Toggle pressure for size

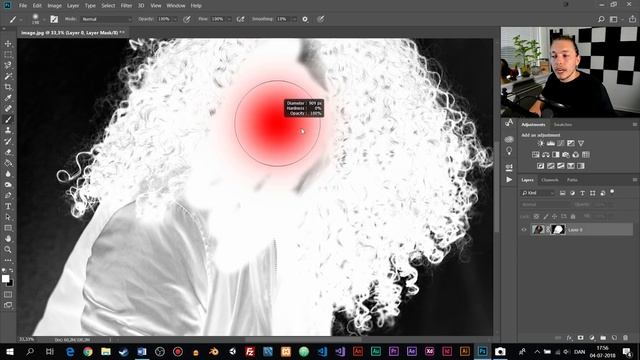point(321,19)
